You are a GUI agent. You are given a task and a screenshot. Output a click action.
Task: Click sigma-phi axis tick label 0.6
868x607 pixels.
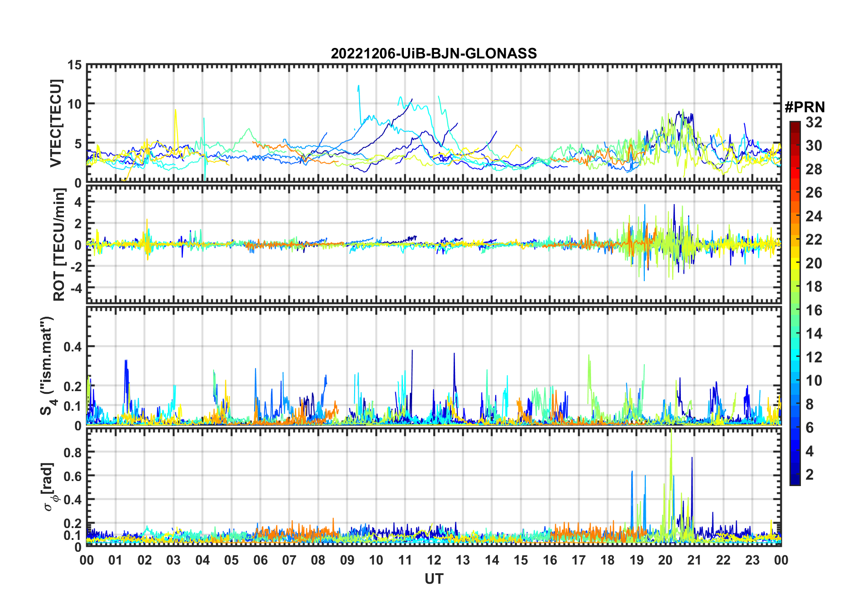73,476
